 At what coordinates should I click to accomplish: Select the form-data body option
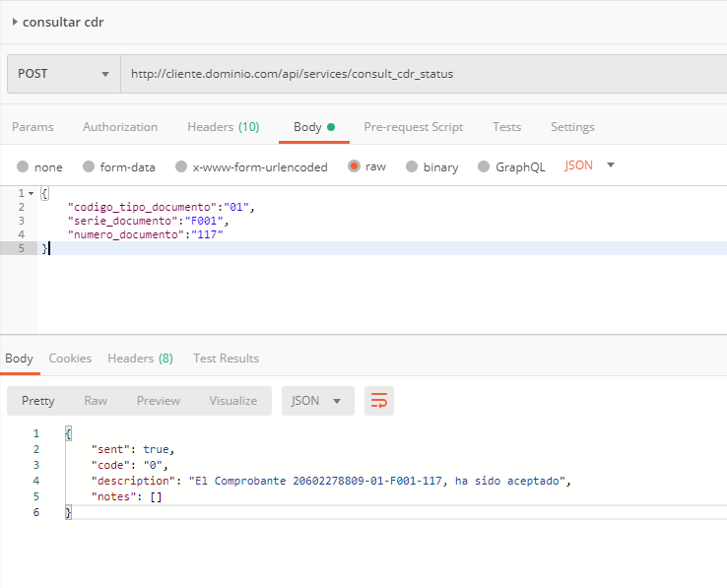coord(89,166)
